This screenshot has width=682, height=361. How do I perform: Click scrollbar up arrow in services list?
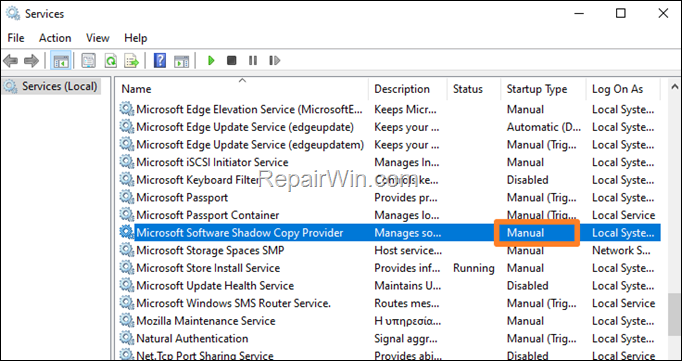(x=674, y=86)
